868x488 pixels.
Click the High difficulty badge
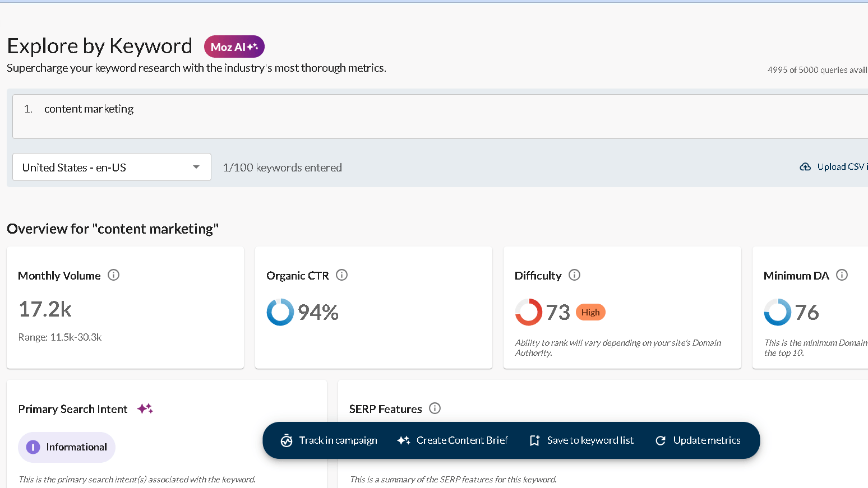pyautogui.click(x=590, y=312)
